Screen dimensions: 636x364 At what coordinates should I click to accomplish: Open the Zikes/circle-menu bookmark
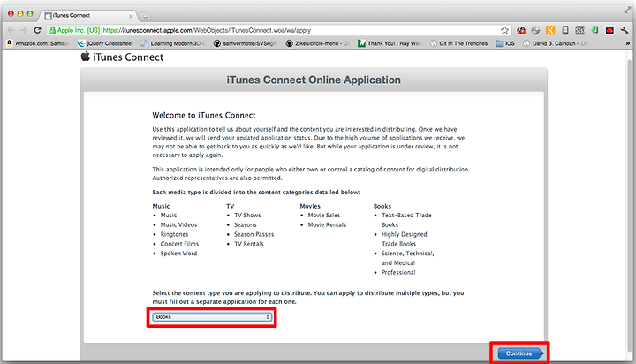(x=317, y=43)
